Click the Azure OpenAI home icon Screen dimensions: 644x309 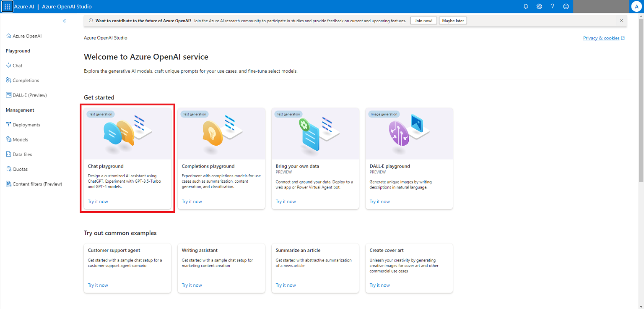9,36
